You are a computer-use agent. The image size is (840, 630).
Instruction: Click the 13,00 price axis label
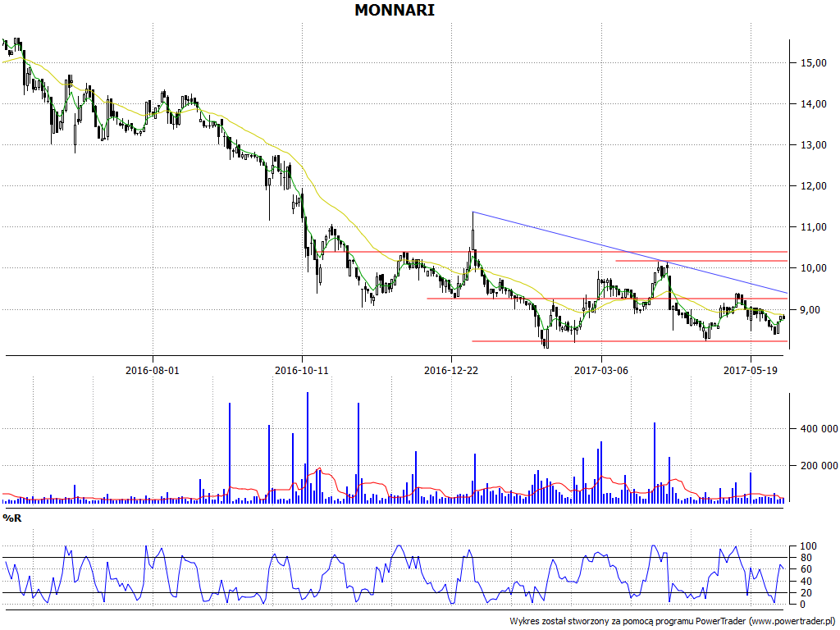(x=813, y=145)
